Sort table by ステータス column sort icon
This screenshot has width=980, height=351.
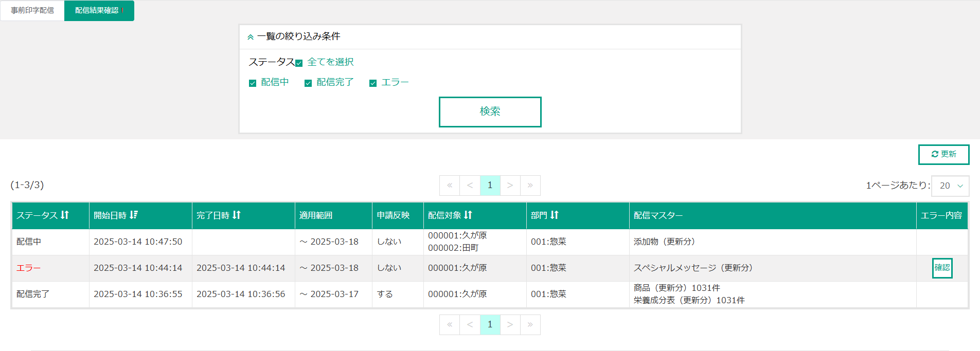pos(65,215)
